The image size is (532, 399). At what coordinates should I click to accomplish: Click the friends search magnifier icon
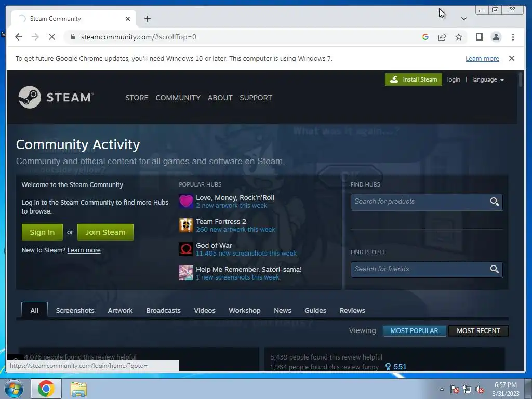tap(495, 269)
